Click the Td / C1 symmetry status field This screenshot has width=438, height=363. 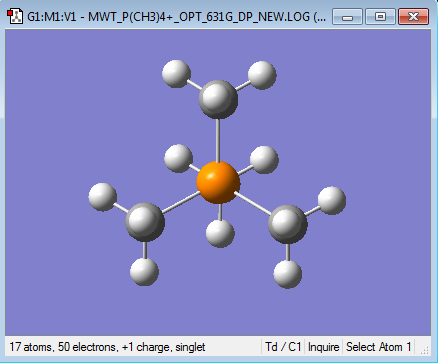pos(283,347)
